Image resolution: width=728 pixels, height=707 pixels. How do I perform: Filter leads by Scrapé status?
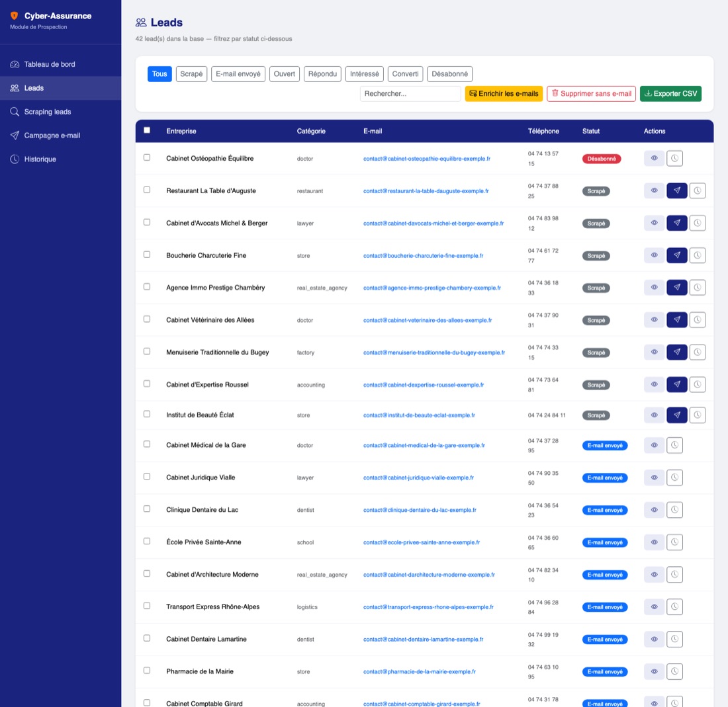(x=191, y=74)
